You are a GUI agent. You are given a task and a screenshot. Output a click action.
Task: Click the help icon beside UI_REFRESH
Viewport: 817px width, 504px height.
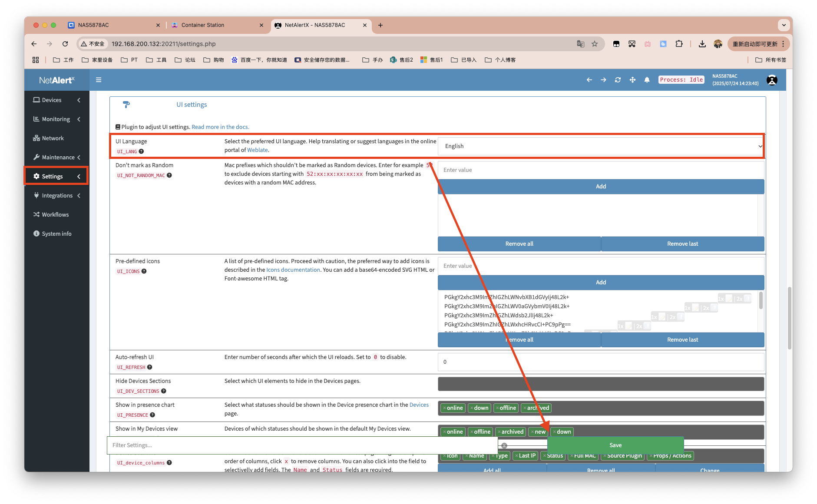(149, 367)
